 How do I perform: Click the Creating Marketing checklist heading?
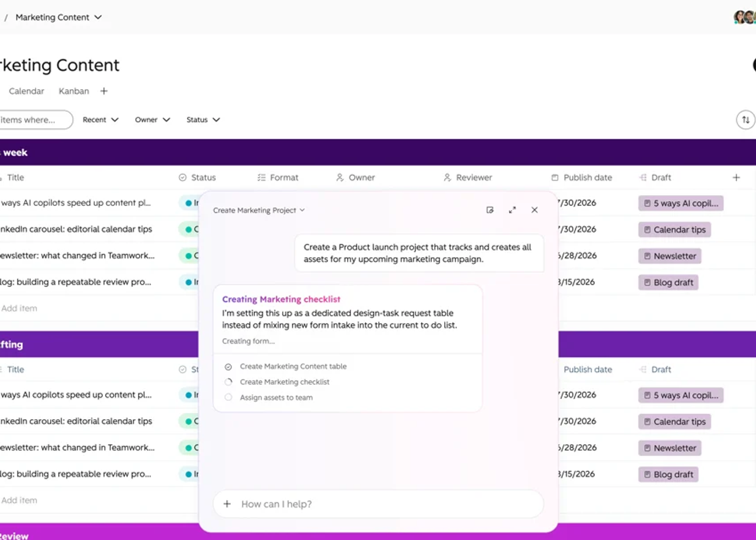click(281, 299)
